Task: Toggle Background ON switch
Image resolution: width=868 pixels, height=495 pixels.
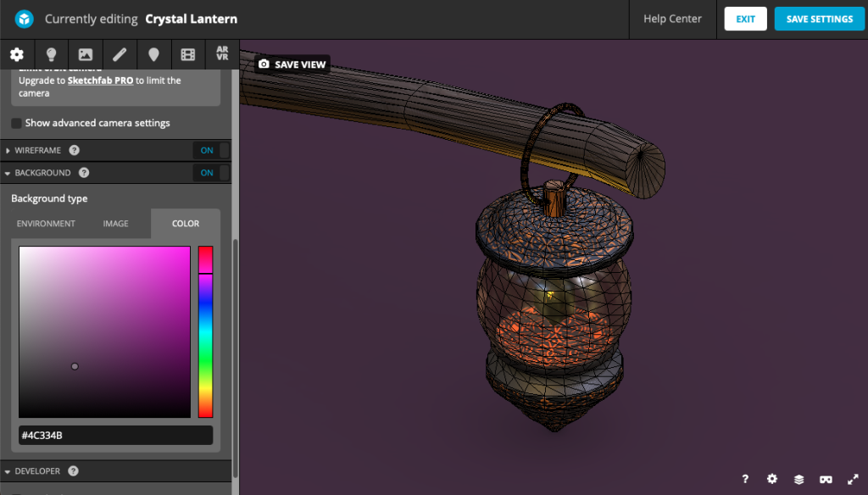Action: pos(211,173)
